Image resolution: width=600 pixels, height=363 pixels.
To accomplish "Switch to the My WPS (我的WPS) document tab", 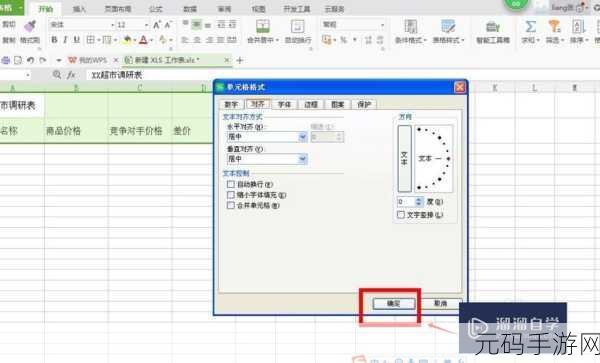I will [x=92, y=60].
